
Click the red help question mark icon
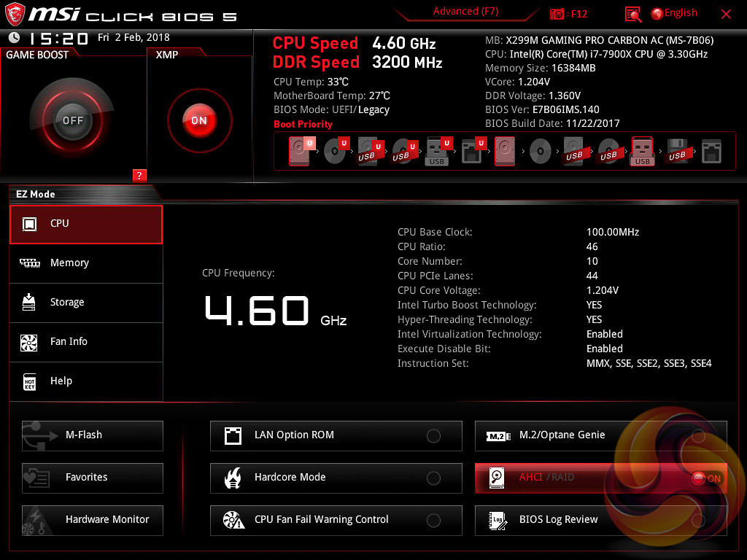[x=140, y=175]
